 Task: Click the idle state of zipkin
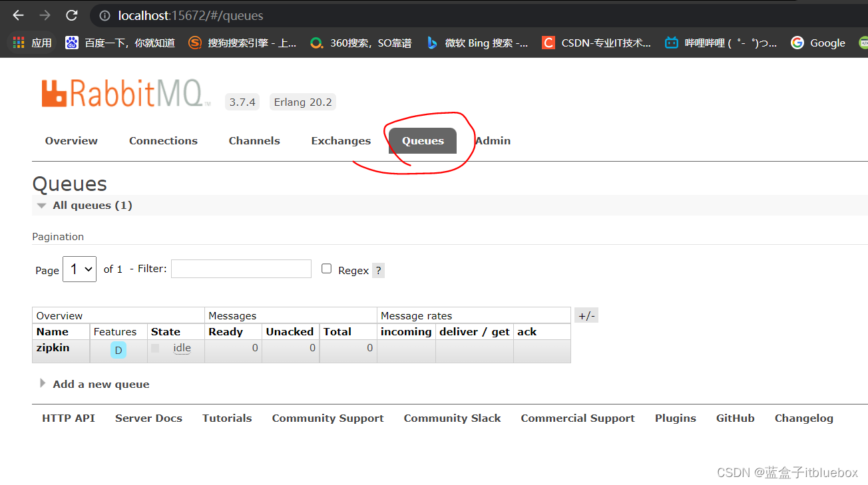(182, 348)
